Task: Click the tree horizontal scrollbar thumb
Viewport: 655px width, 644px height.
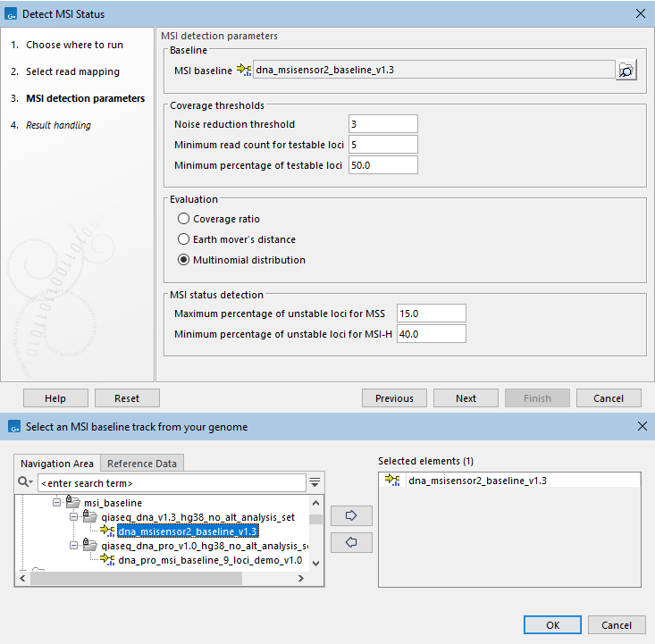Action: 136,578
